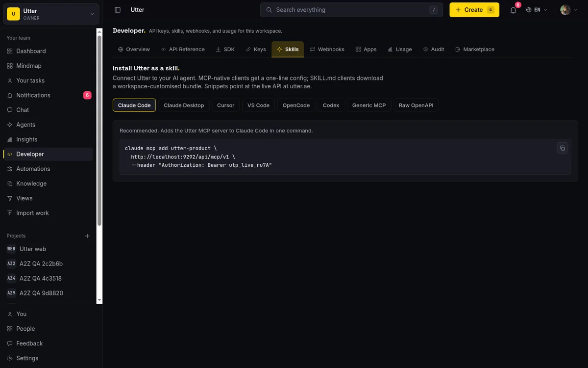The image size is (588, 368).
Task: Select the Generic MCP option
Action: 369,105
